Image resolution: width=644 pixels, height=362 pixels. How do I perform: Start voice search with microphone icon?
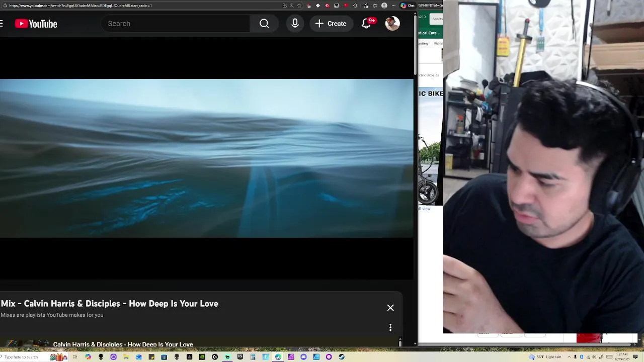(295, 24)
